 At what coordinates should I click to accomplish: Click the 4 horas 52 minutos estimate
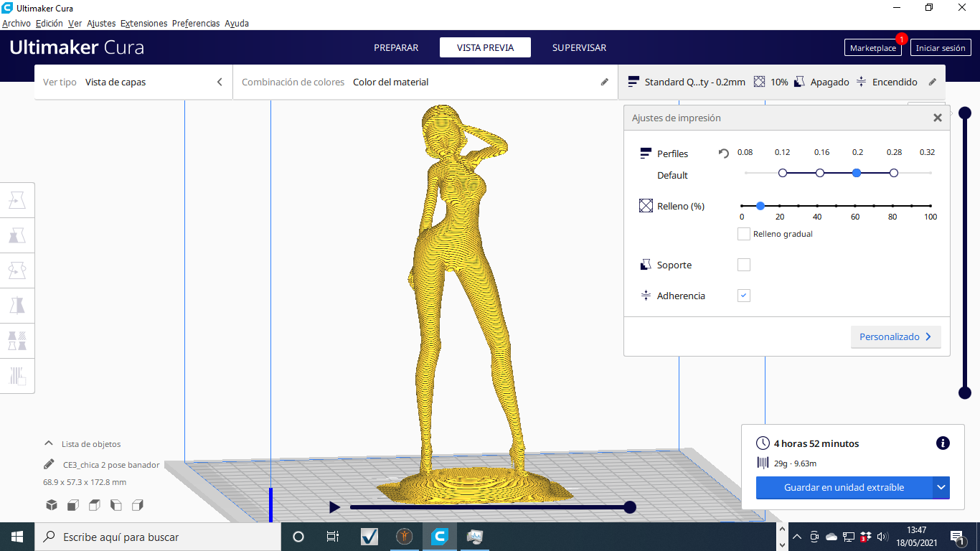[x=816, y=443]
